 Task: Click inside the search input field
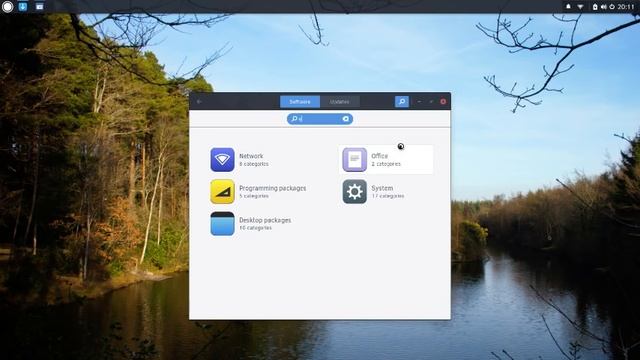(x=320, y=119)
